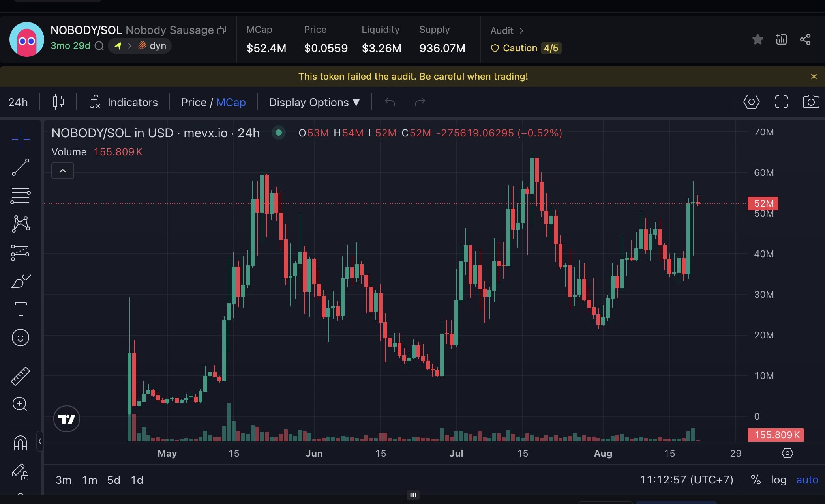This screenshot has height=504, width=825.
Task: Take a chart snapshot with camera icon
Action: (x=811, y=102)
